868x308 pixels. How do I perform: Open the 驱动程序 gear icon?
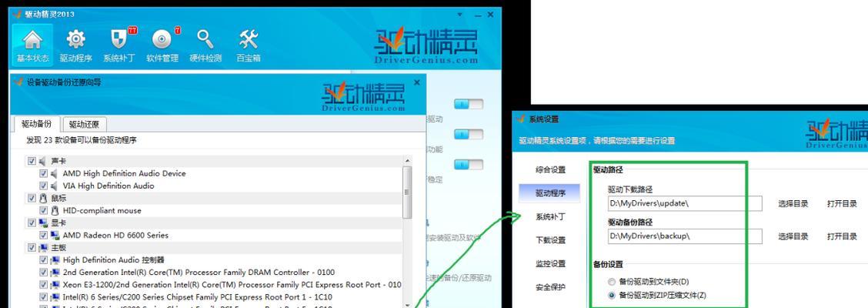pos(76,45)
